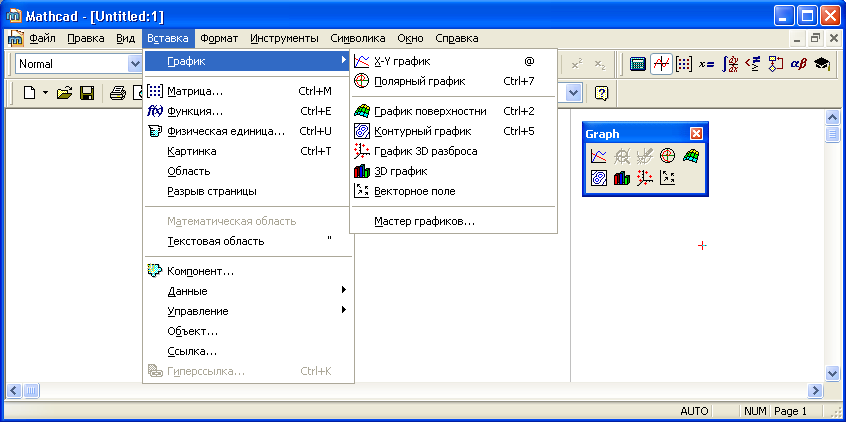Choose График 3D разброса menu item
Image resolution: width=846 pixels, height=422 pixels.
click(453, 151)
